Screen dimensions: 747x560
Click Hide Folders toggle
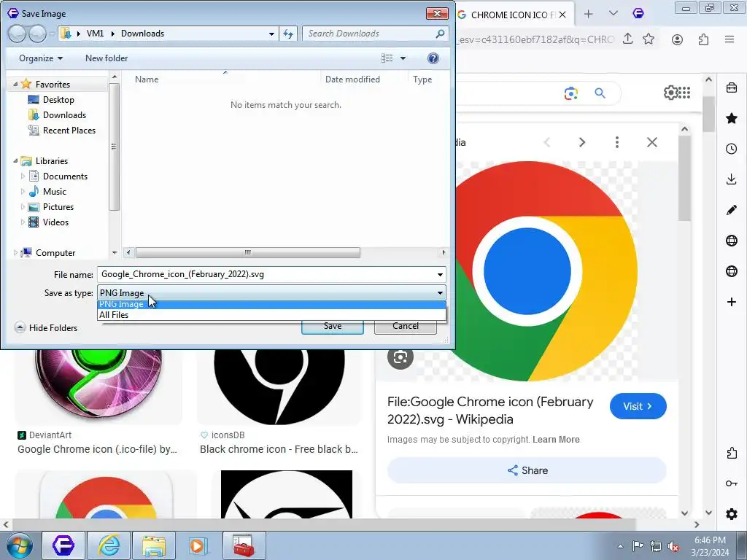46,327
